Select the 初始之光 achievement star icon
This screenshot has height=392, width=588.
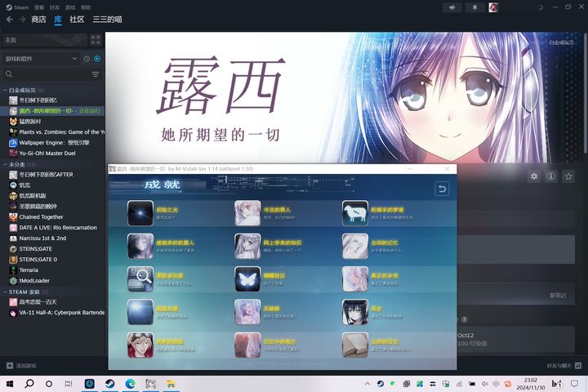tap(140, 213)
